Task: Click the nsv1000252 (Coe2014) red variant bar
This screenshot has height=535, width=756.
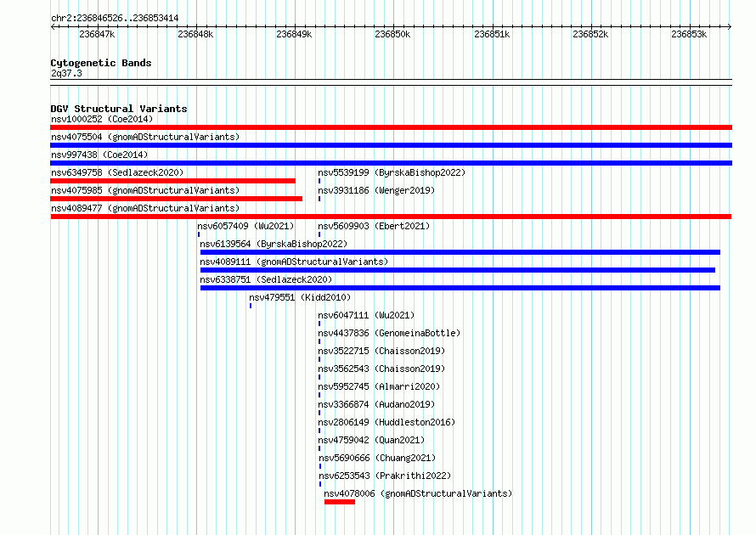Action: [391, 127]
